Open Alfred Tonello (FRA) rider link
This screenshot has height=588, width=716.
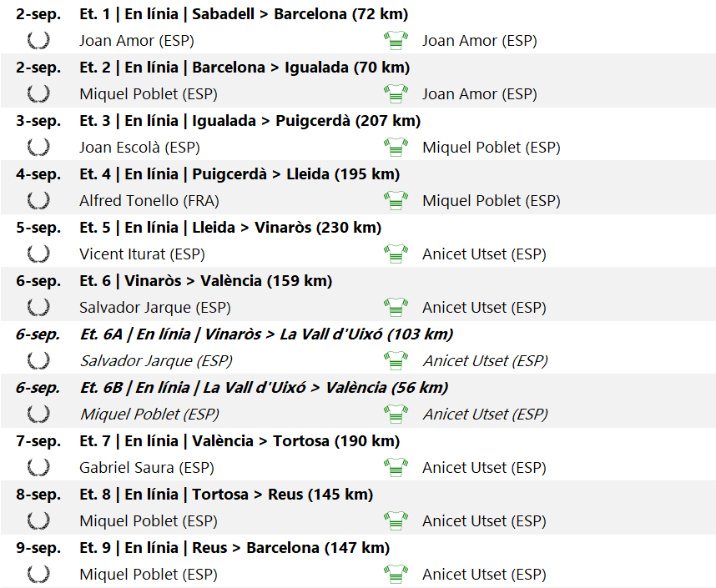coord(141,201)
